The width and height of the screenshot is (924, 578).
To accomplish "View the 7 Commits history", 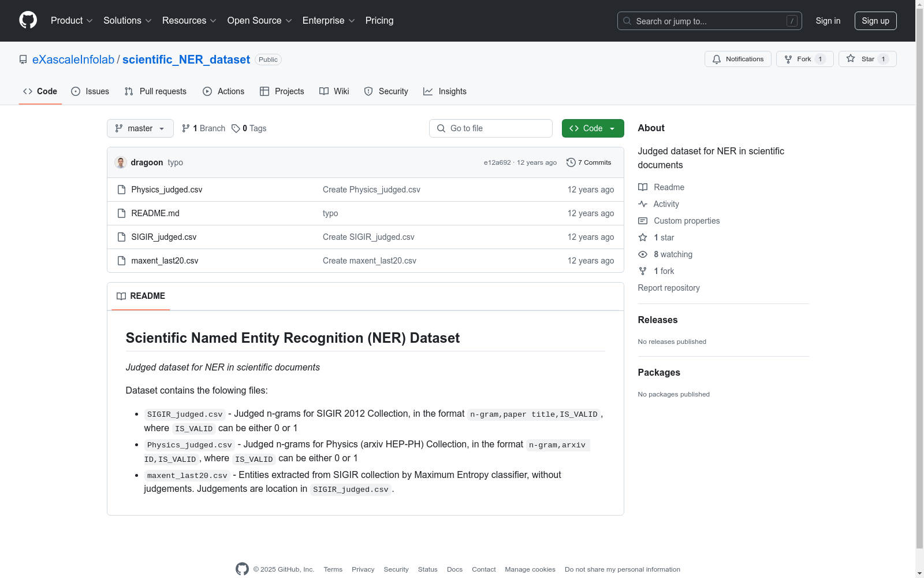I will coord(589,162).
